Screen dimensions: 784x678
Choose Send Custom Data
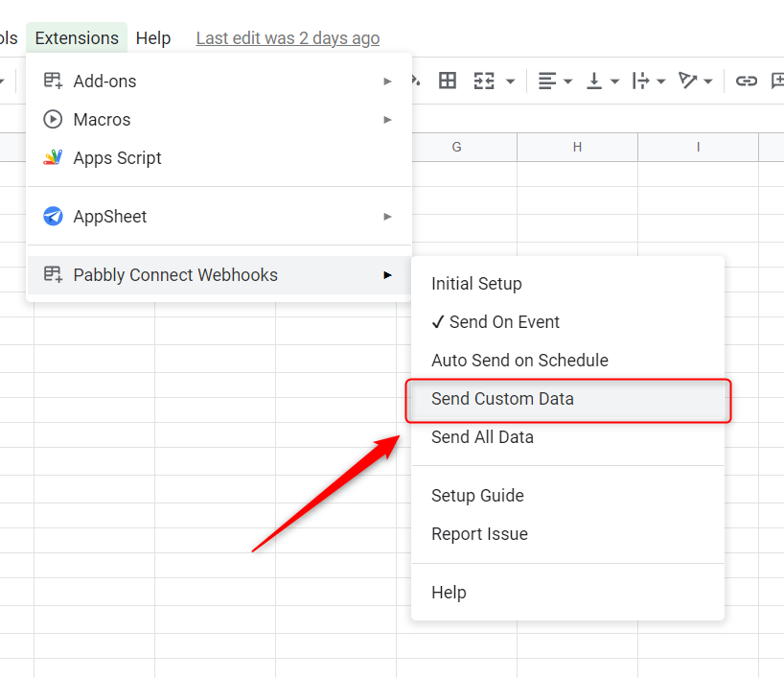coord(568,399)
